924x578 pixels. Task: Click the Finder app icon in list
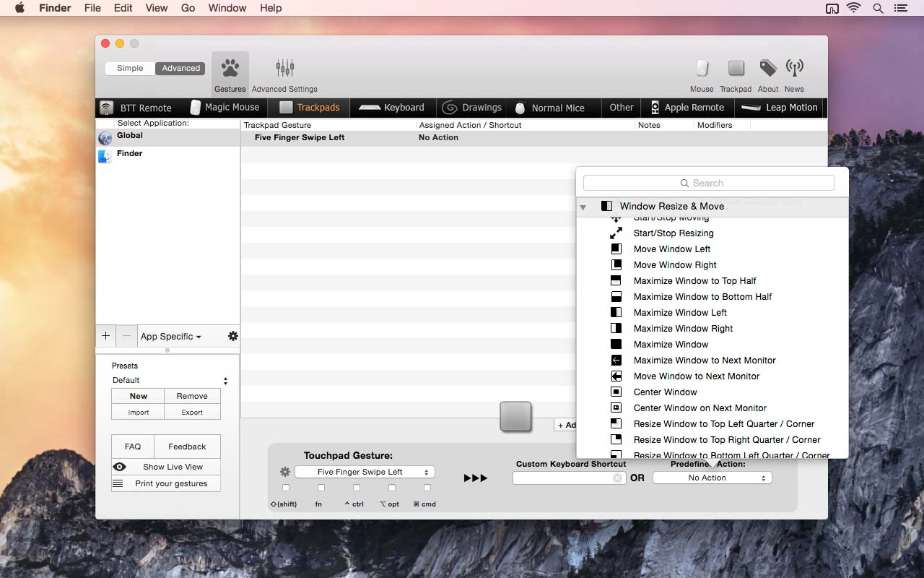coord(105,155)
